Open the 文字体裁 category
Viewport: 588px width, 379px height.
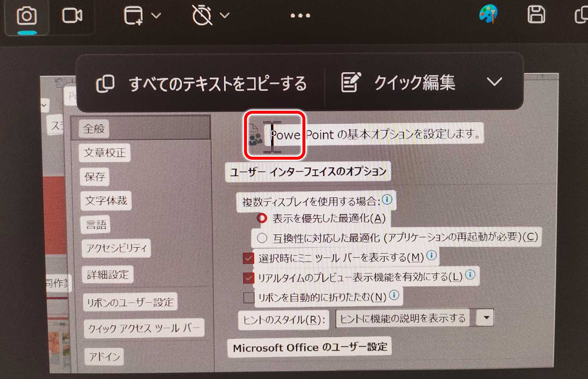pyautogui.click(x=106, y=201)
